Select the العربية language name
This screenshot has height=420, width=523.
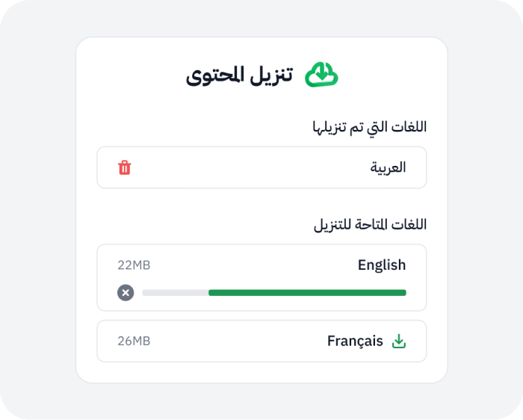pos(388,167)
